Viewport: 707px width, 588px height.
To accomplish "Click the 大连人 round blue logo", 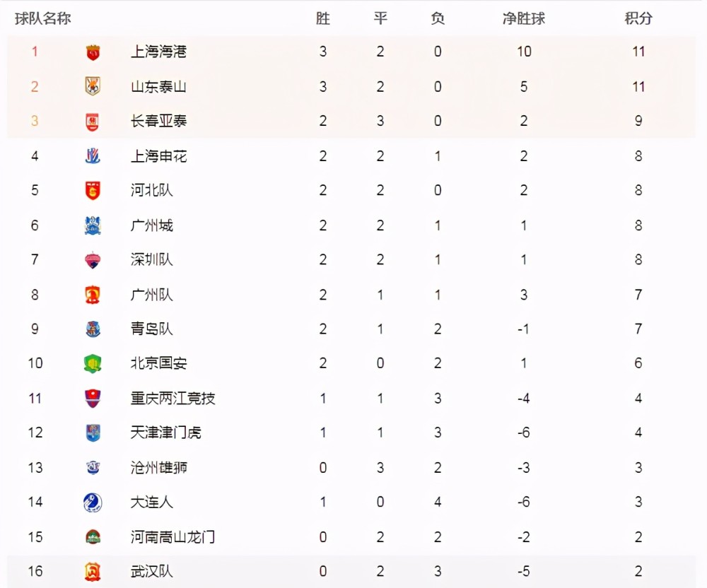I will 93,502.
